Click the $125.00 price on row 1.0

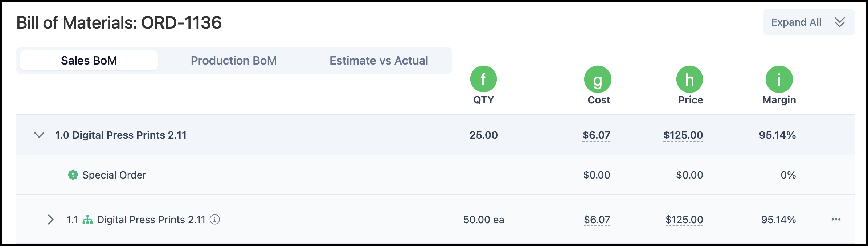click(x=683, y=135)
